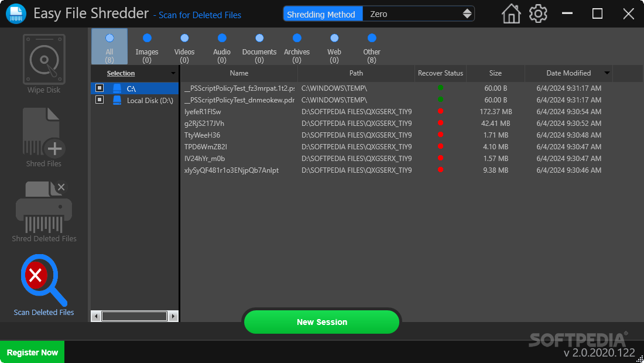Open the settings gear
Image resolution: width=644 pixels, height=363 pixels.
point(538,13)
